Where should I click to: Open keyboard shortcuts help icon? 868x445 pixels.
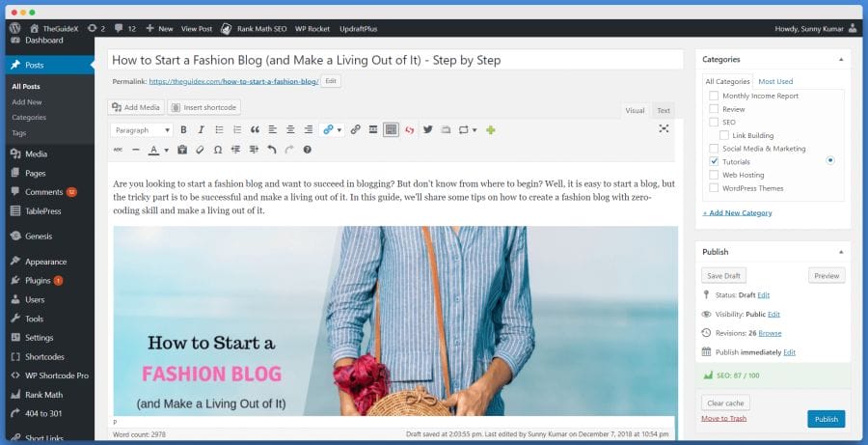pos(308,150)
